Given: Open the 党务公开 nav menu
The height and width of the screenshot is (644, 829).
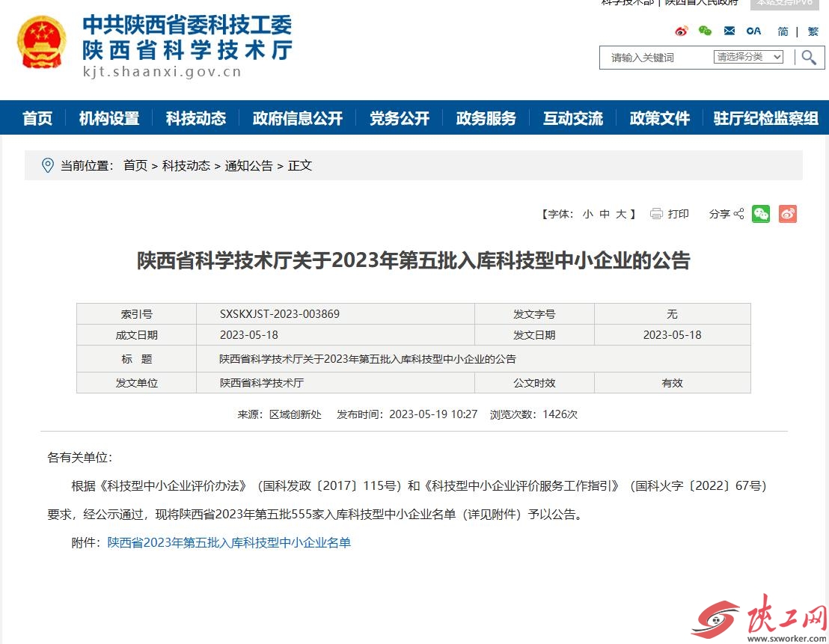Looking at the screenshot, I should [x=400, y=118].
